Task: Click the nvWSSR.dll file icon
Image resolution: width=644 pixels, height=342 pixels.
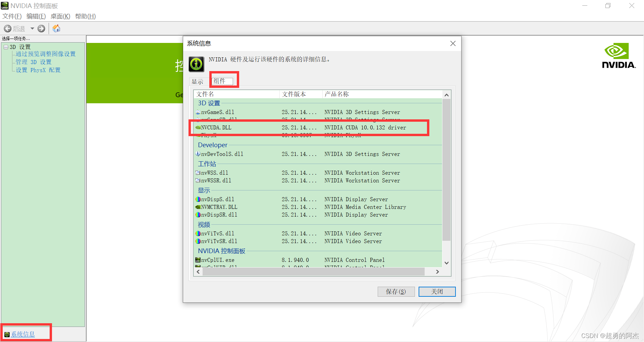Action: [198, 181]
